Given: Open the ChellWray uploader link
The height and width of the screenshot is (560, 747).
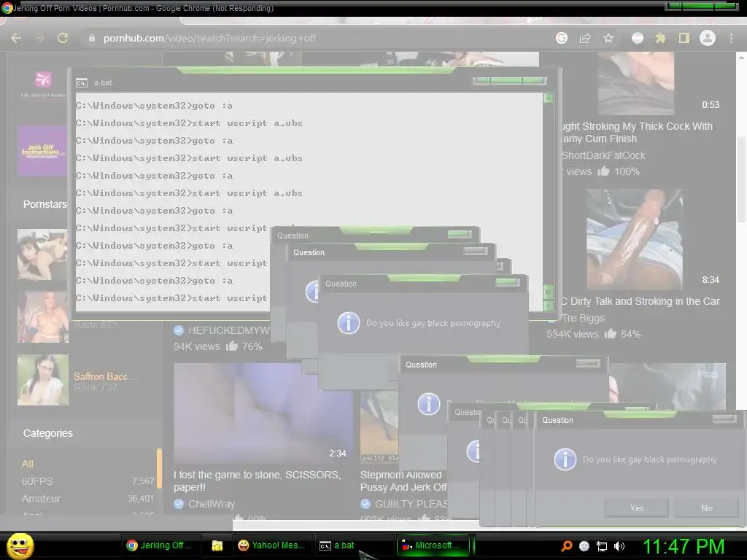Looking at the screenshot, I should [x=212, y=504].
